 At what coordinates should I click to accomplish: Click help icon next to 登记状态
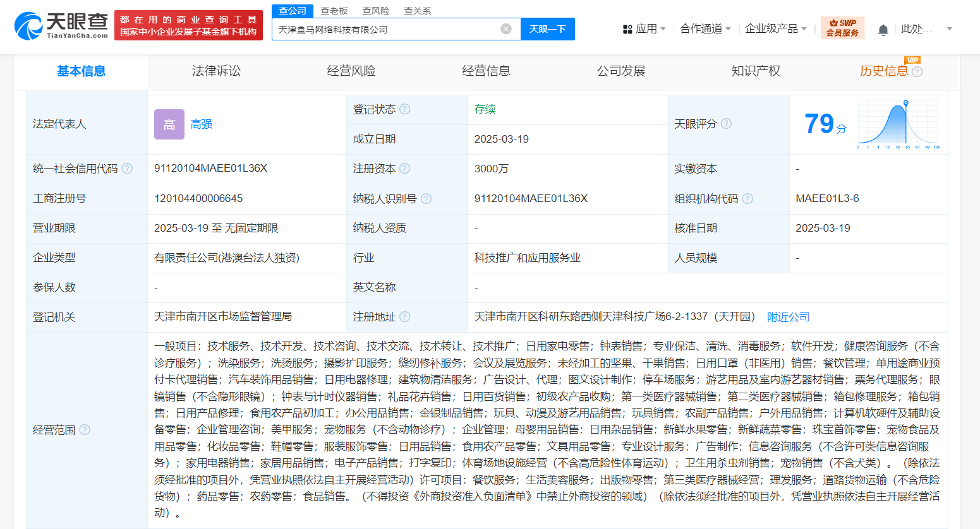pyautogui.click(x=405, y=109)
